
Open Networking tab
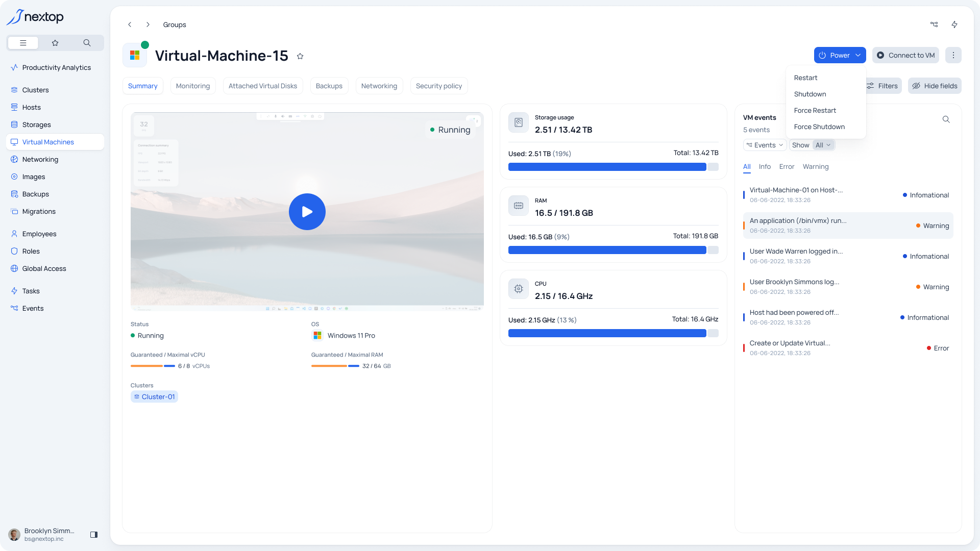[379, 86]
